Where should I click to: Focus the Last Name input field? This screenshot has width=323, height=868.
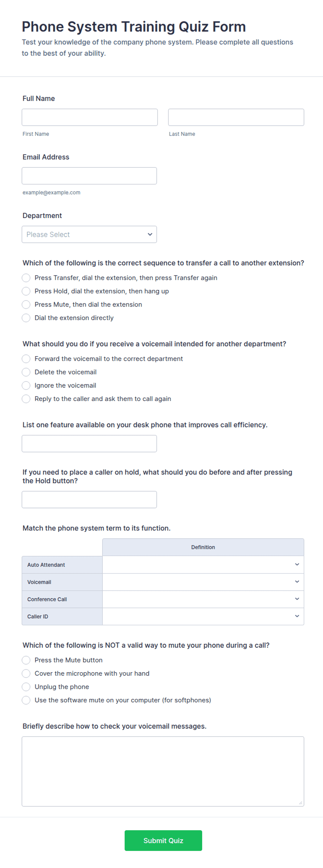236,117
